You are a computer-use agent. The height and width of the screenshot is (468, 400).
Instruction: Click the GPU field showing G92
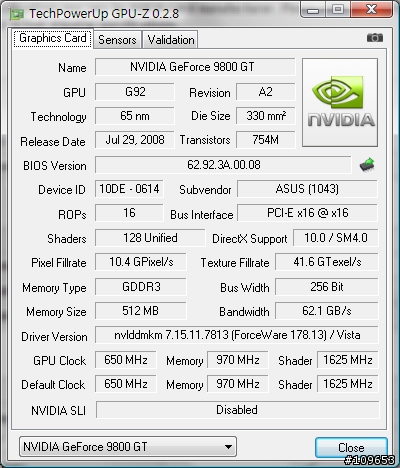point(135,92)
